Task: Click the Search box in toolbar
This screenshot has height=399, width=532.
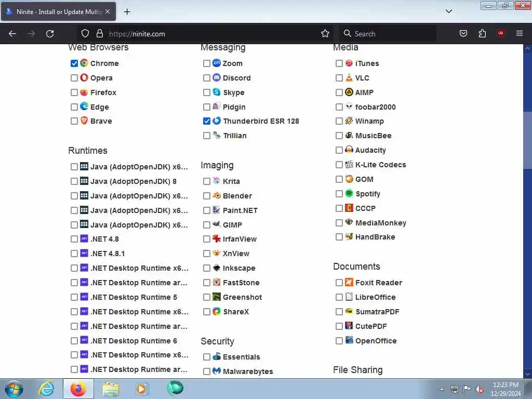Action: 387,34
